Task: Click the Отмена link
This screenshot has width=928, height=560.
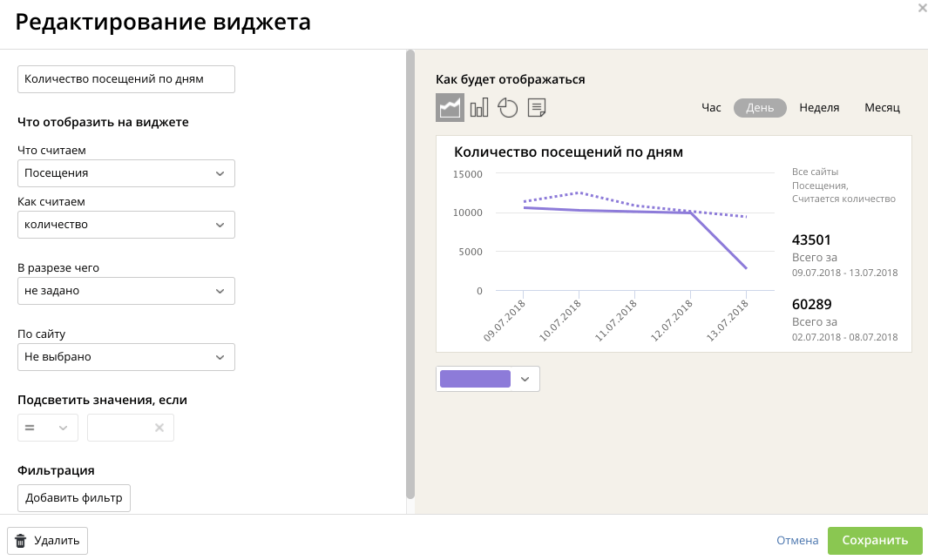Action: (x=797, y=541)
